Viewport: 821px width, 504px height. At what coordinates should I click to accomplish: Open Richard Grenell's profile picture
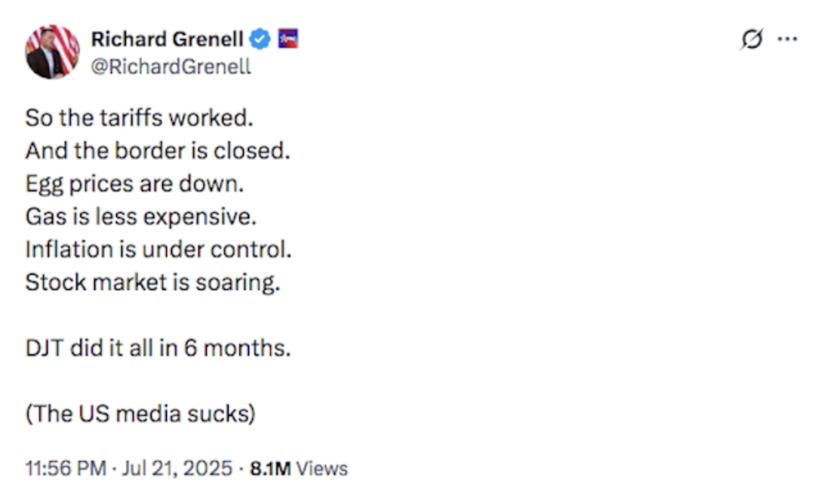click(52, 52)
